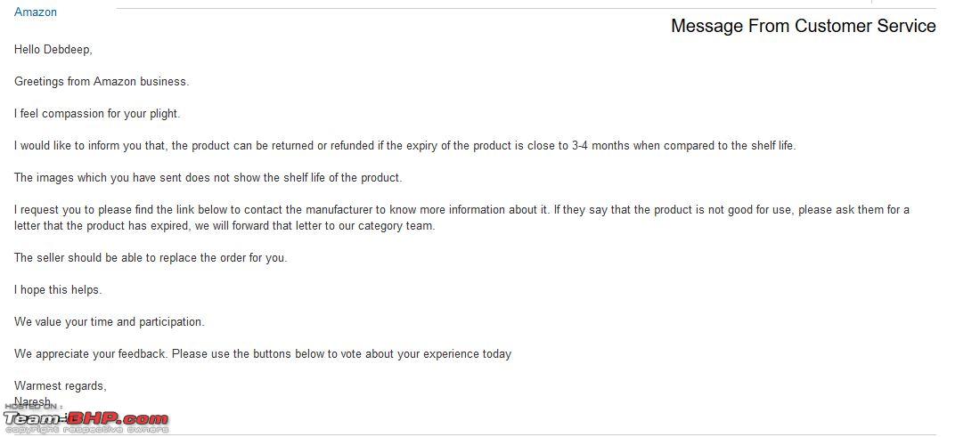Click the Team-BHP.com logo watermark
The width and height of the screenshot is (980, 437).
[x=86, y=419]
